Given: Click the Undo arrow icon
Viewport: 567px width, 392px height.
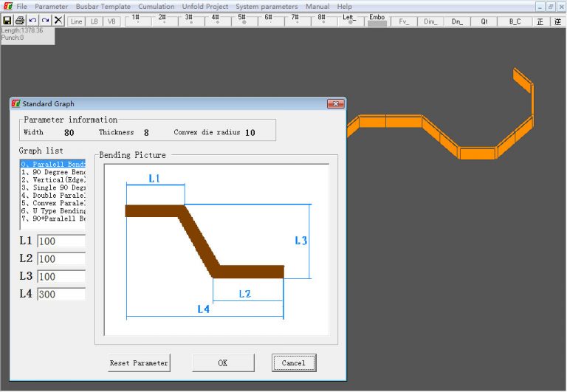Looking at the screenshot, I should coord(32,21).
